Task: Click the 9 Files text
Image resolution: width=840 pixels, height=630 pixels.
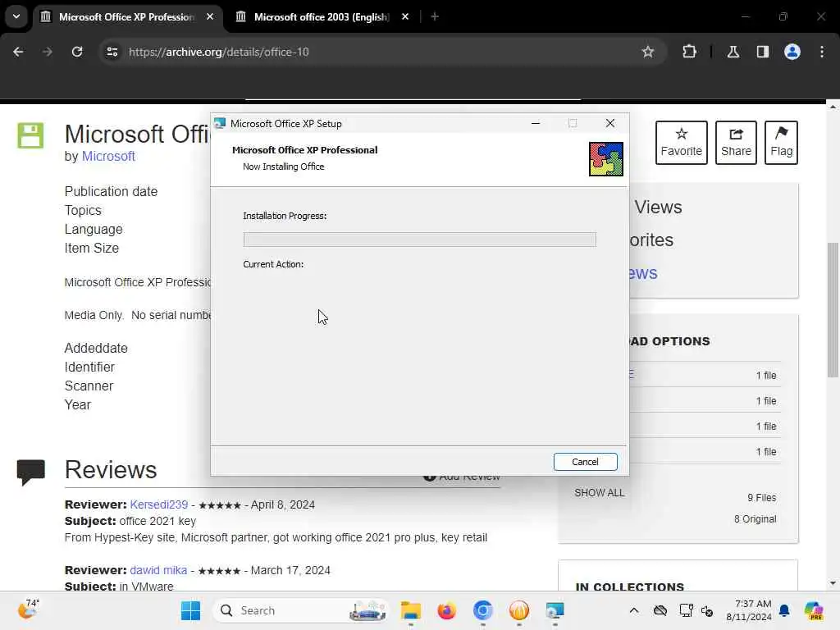Action: pyautogui.click(x=761, y=498)
